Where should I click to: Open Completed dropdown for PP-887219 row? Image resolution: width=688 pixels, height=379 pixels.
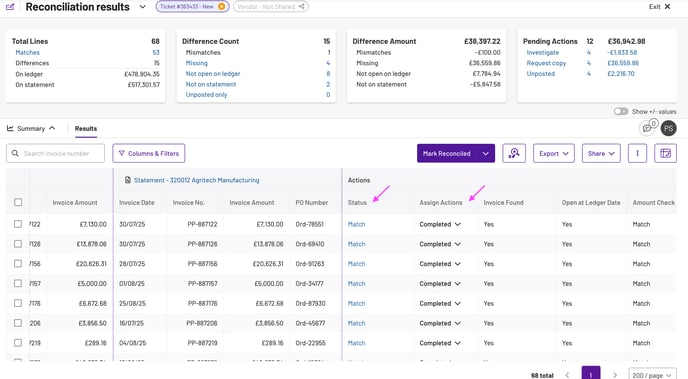tap(440, 343)
